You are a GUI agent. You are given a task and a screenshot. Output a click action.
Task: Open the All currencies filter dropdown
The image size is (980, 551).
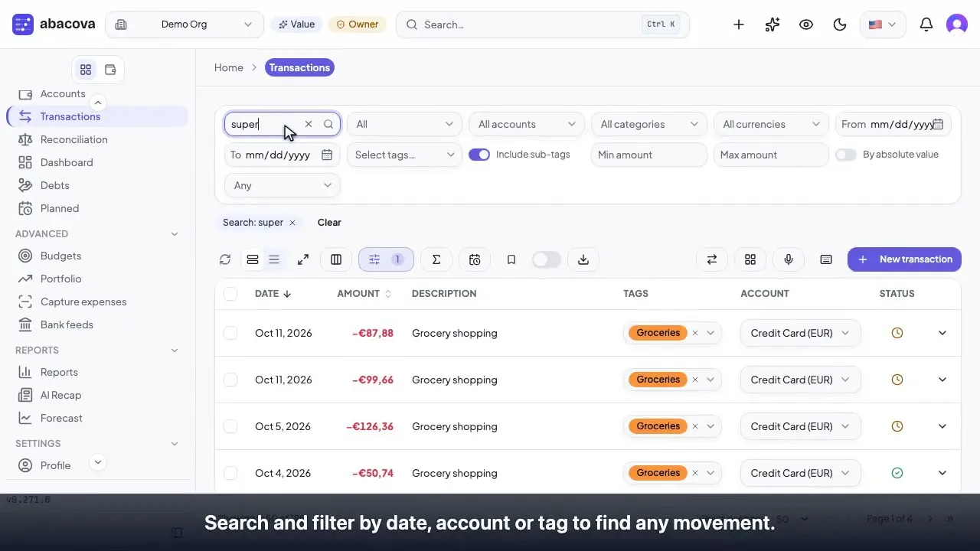(771, 124)
